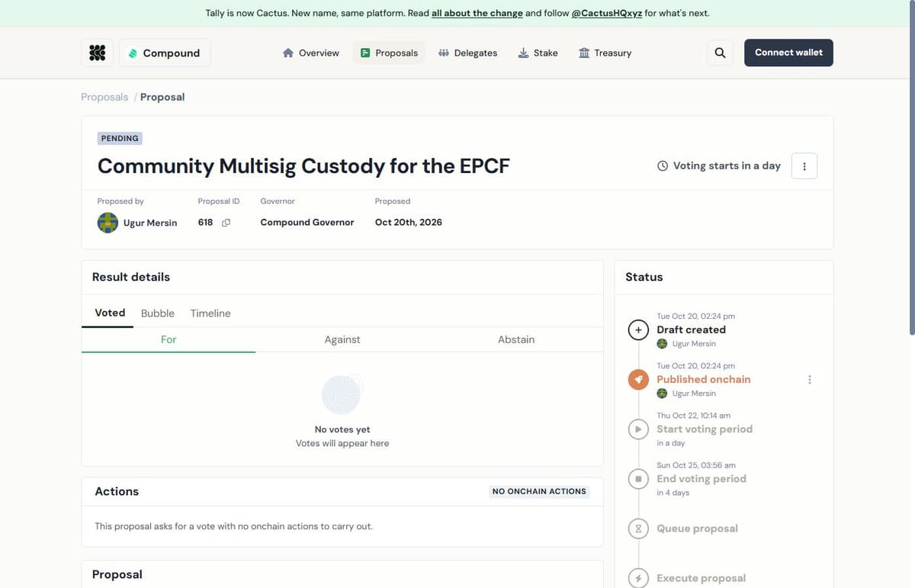This screenshot has width=915, height=588.
Task: Switch to the Bubble tab
Action: pyautogui.click(x=158, y=313)
